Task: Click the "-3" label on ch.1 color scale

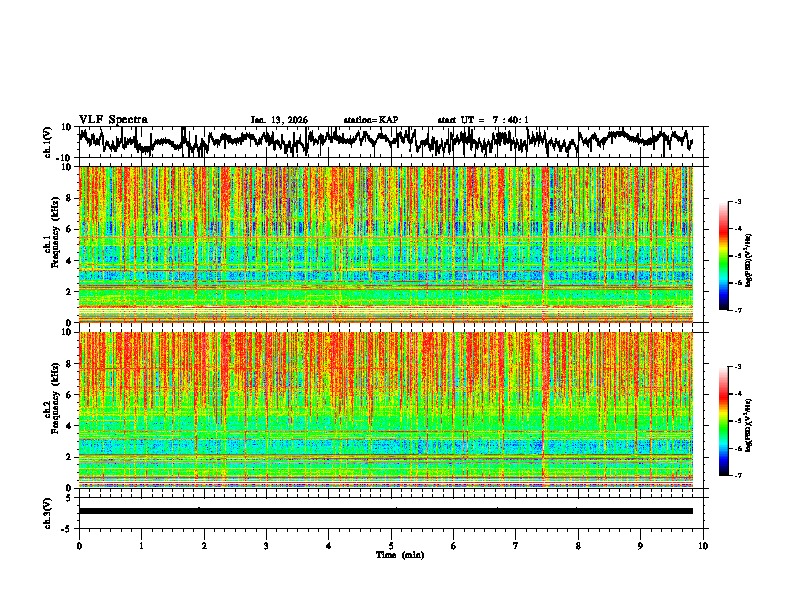Action: pos(737,201)
